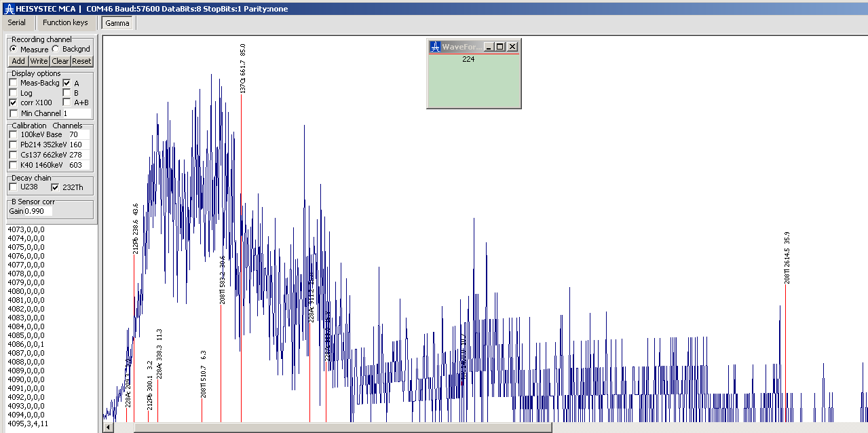Check the K40 1460keV calibration box
Screen dimensions: 868x433
pos(13,165)
